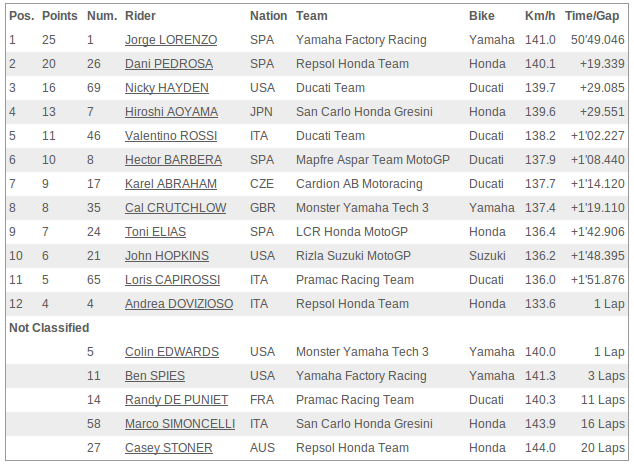
Task: Click the Time/Gap column header
Action: click(x=592, y=16)
